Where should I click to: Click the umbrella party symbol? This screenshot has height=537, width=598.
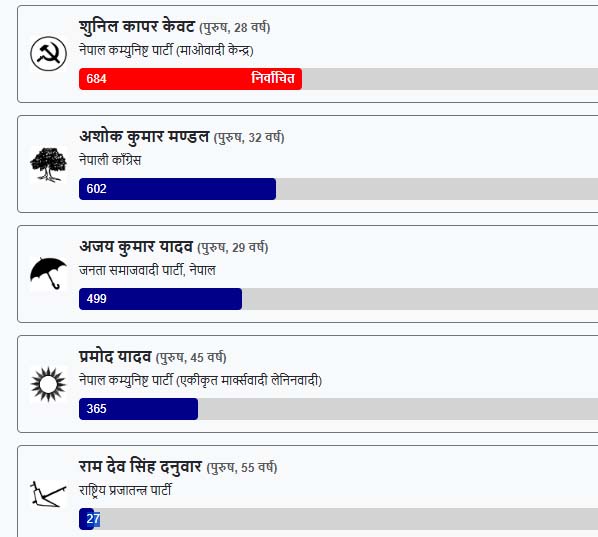tap(48, 273)
